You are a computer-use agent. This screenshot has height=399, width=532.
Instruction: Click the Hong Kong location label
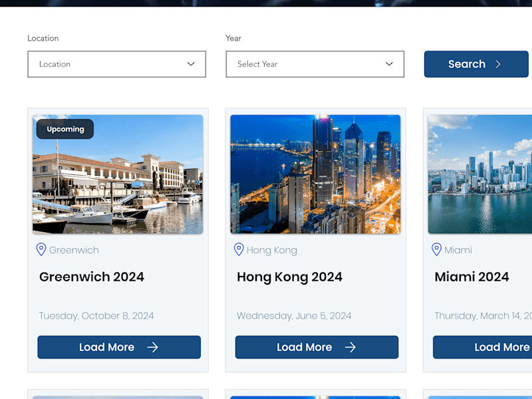[x=272, y=251]
